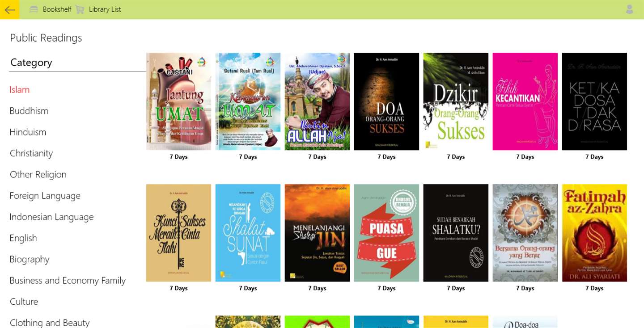This screenshot has width=644, height=328.
Task: Open the Dzikir Orang-Orang Sukses book
Action: tap(456, 101)
